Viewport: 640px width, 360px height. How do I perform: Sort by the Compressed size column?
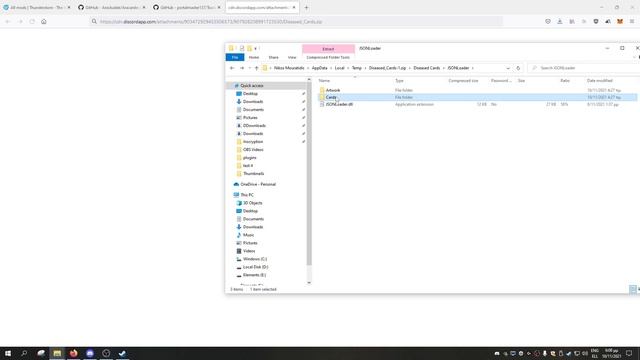463,81
